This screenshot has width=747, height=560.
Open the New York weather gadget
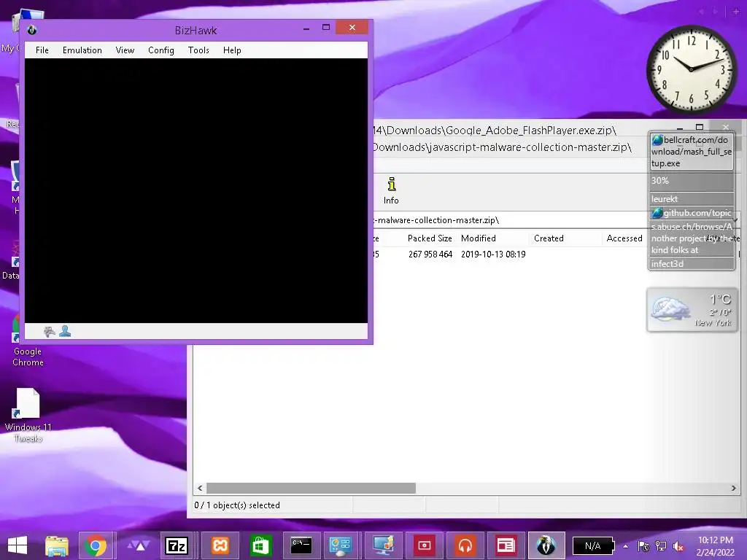pos(692,310)
